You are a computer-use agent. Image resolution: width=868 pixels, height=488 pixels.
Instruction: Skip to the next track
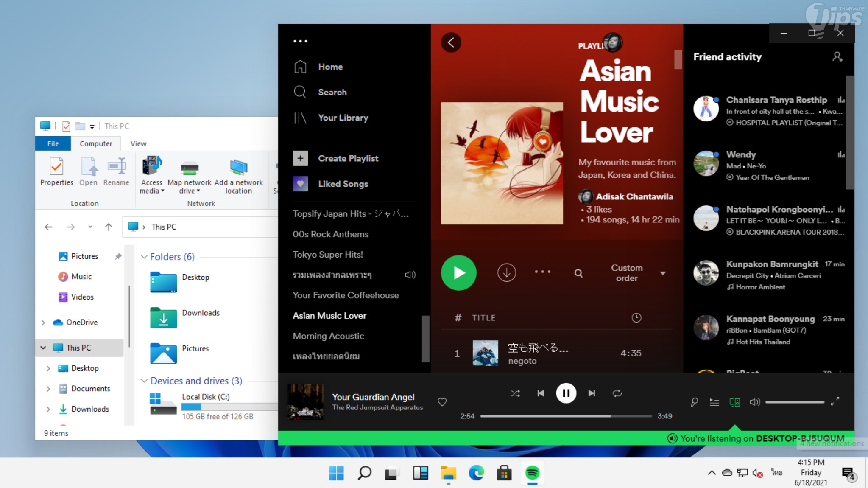[x=592, y=393]
